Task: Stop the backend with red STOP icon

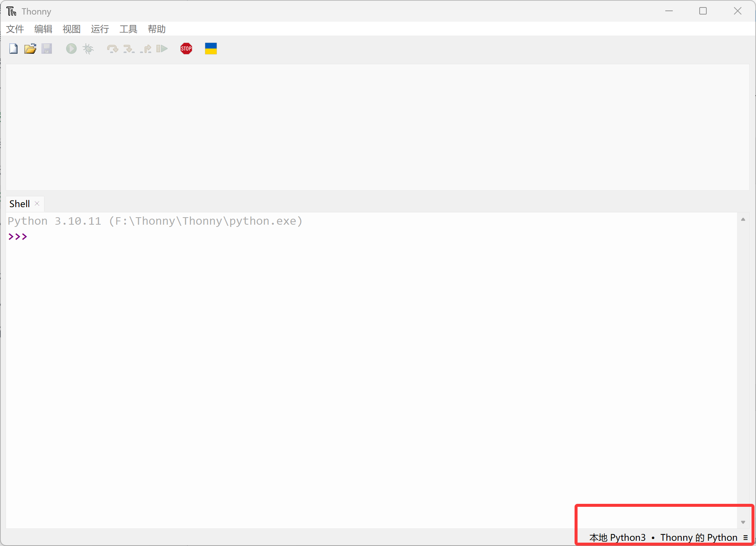Action: click(x=186, y=49)
